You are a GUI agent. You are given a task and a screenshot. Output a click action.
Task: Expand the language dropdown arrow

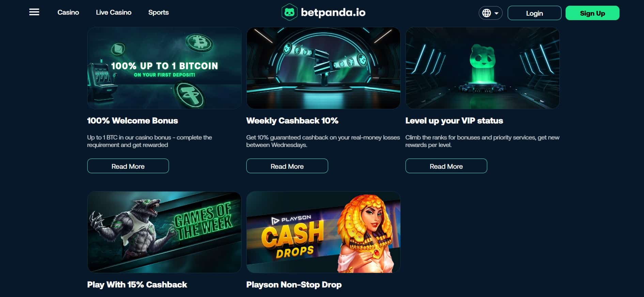(x=496, y=13)
